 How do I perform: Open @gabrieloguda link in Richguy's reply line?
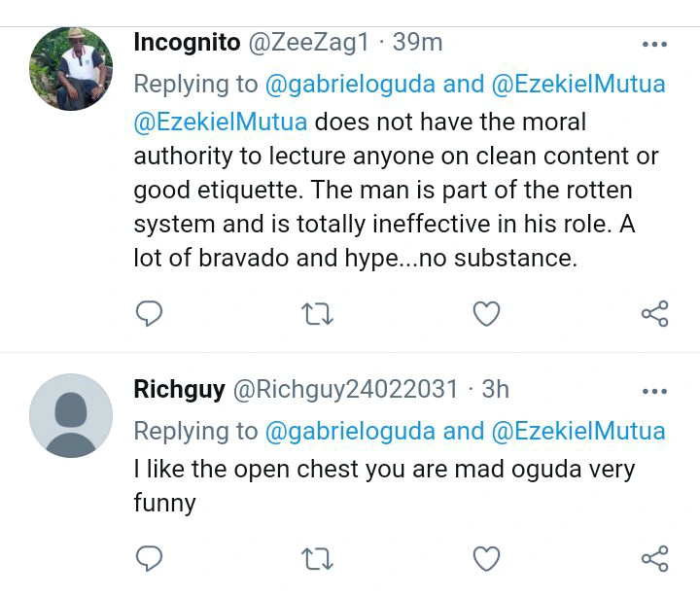point(350,431)
